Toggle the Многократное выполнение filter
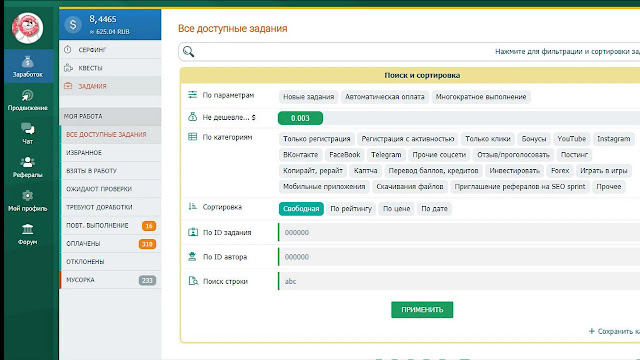Viewport: 640px width, 360px height. 481,97
